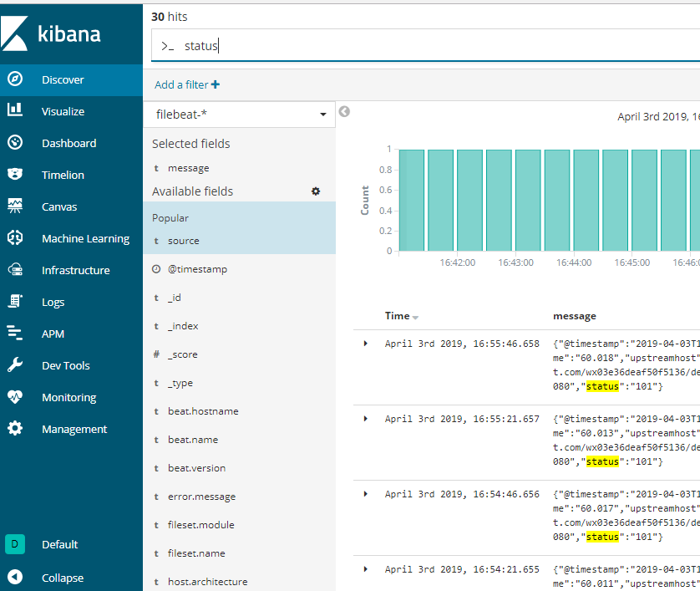
Task: Expand the 16:55:46.658 log row
Action: (x=366, y=344)
